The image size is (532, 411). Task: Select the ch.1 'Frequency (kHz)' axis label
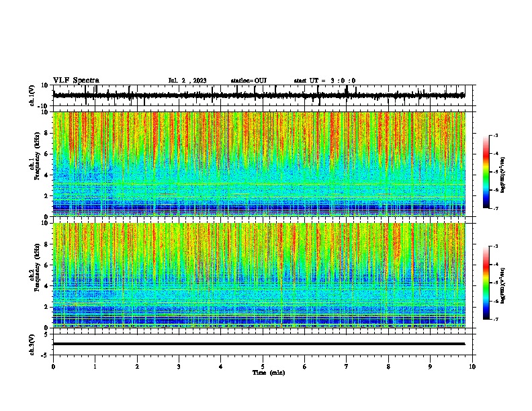38,156
